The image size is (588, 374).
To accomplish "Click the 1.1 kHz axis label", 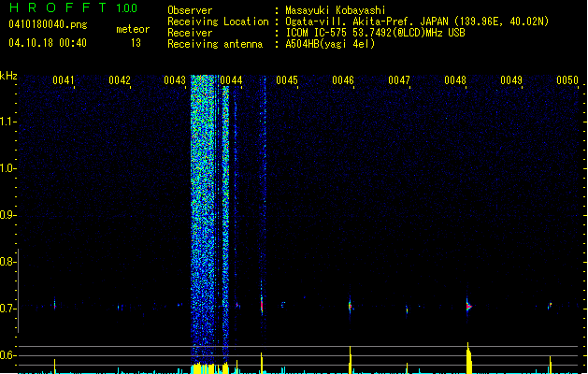I will click(7, 122).
